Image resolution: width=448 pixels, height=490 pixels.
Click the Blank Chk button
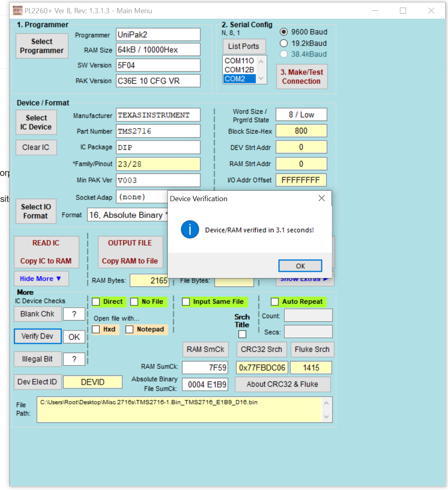[x=38, y=314]
